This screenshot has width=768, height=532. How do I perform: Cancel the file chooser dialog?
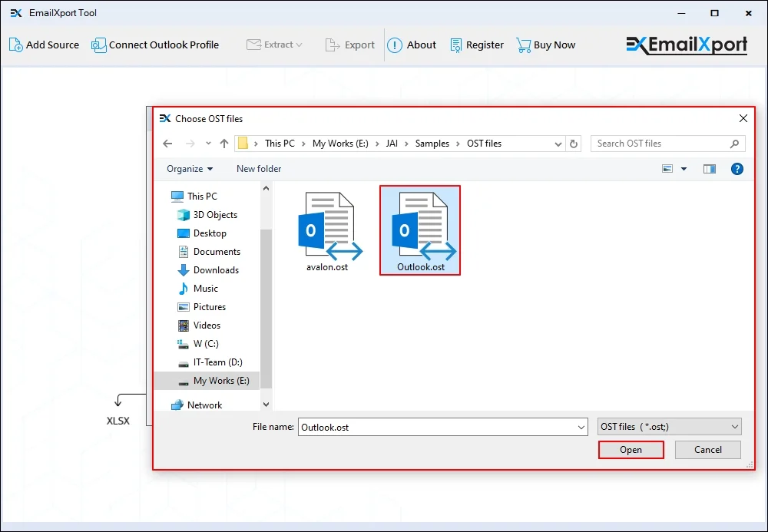click(x=707, y=450)
